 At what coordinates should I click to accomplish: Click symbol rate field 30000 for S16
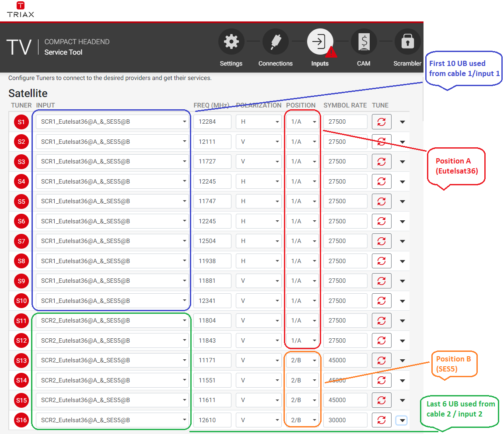[x=345, y=420]
